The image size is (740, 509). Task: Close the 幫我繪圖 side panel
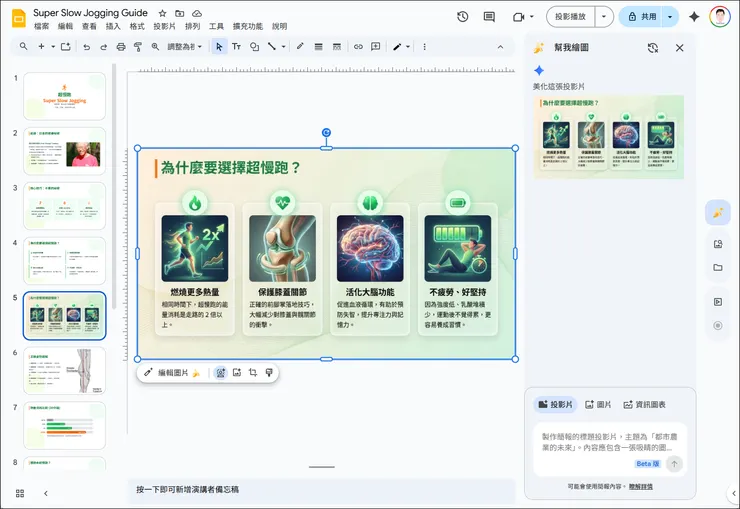point(680,48)
